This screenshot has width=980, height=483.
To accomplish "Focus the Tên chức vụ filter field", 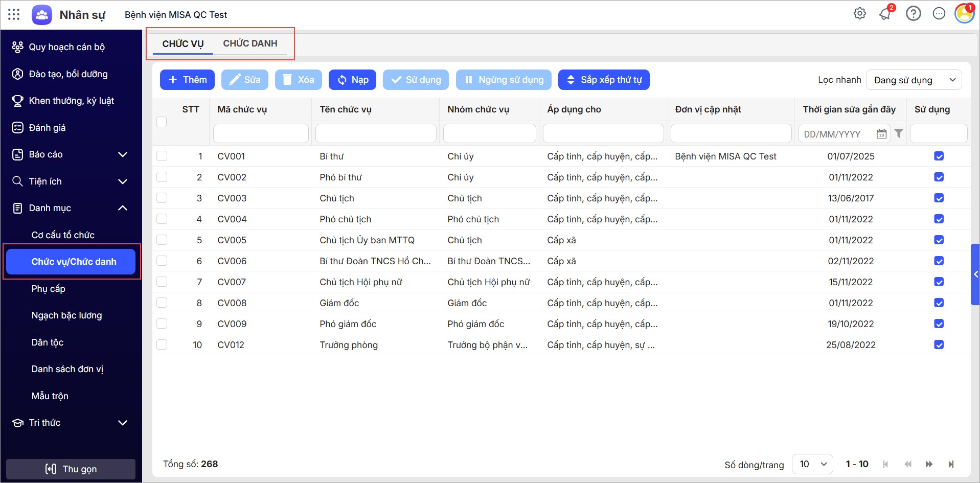I will tap(376, 133).
